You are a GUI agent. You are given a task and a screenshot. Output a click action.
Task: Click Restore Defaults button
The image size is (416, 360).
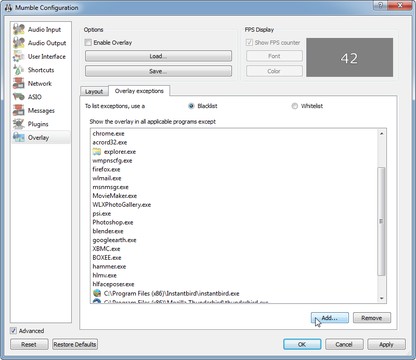tap(75, 344)
